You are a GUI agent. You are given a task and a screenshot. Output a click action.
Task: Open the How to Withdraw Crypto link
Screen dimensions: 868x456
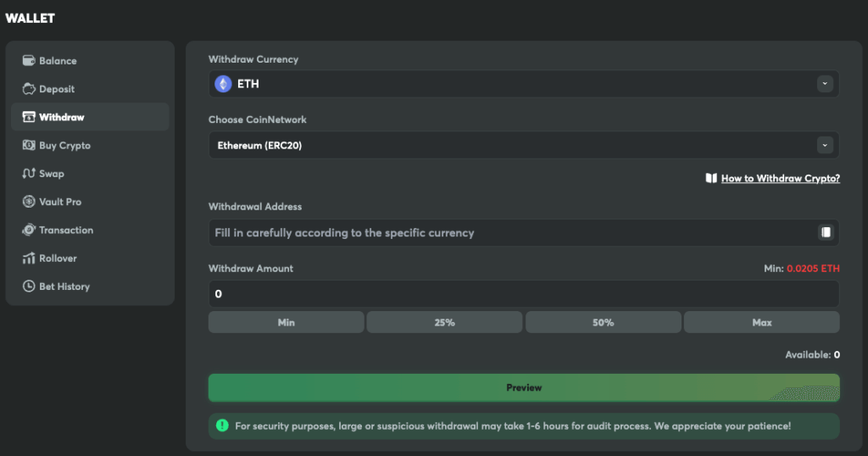(780, 179)
